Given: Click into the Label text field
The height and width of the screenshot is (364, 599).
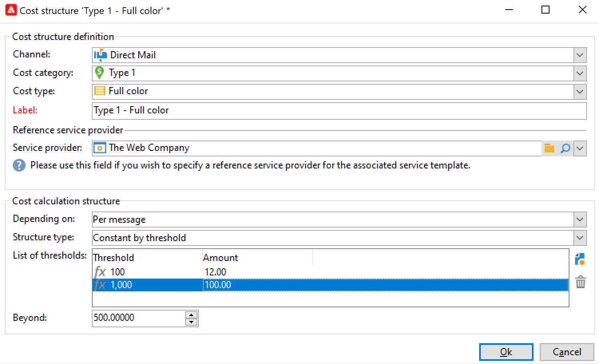Looking at the screenshot, I should tap(339, 111).
